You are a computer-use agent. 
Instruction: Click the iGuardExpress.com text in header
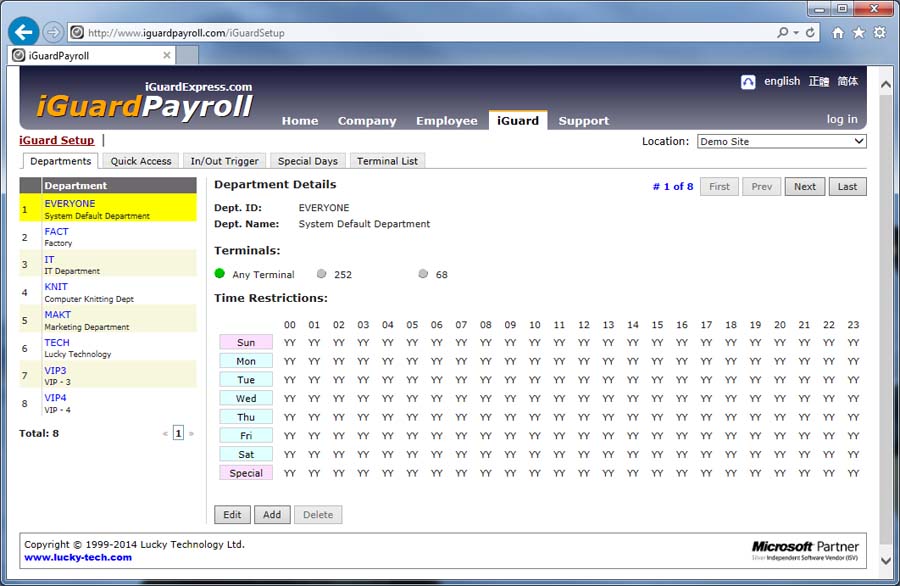click(199, 87)
